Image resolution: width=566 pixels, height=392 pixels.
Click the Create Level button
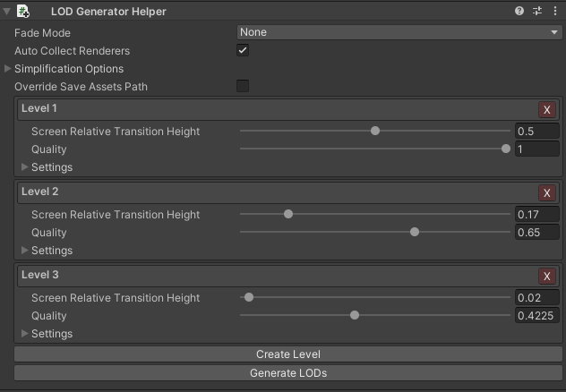click(x=288, y=354)
